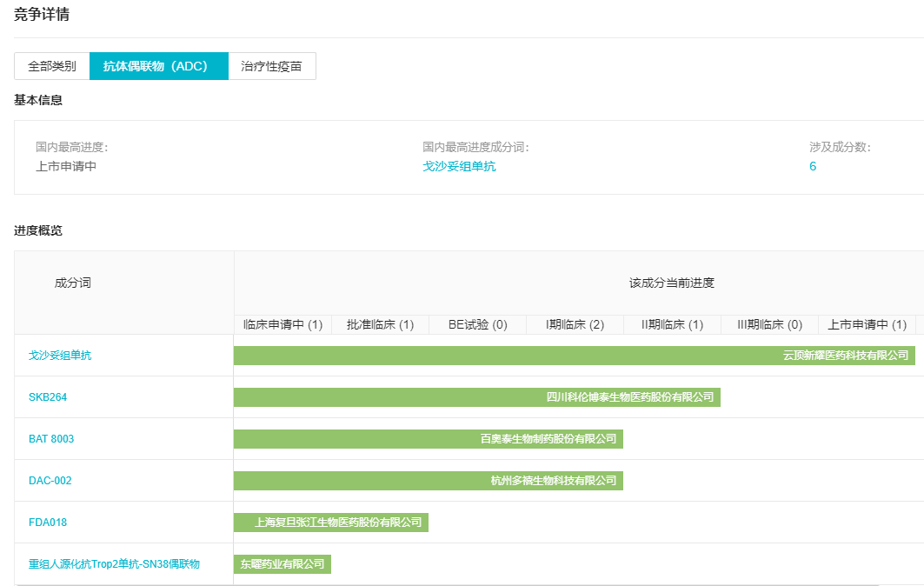Image resolution: width=924 pixels, height=586 pixels.
Task: Click the 国内最高进度成分词: label
Action: point(475,147)
